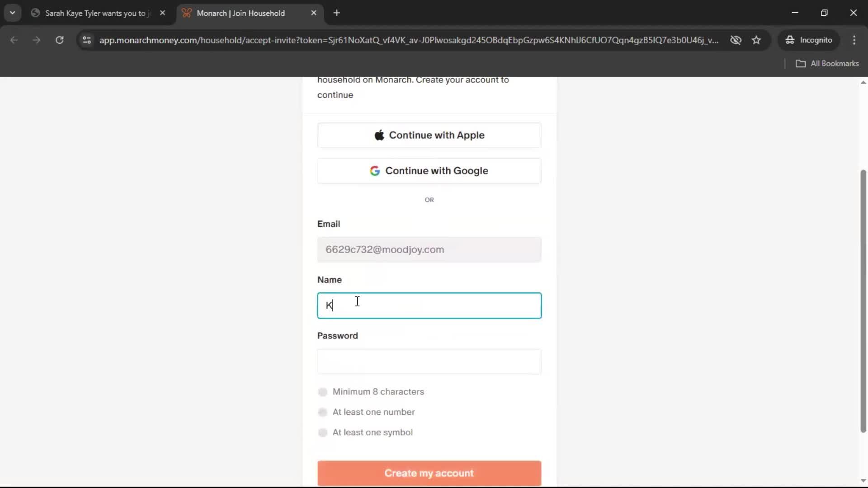Screen dimensions: 868x488
Task: Switch to the Sarah Kaye Tyler tab
Action: pos(95,13)
